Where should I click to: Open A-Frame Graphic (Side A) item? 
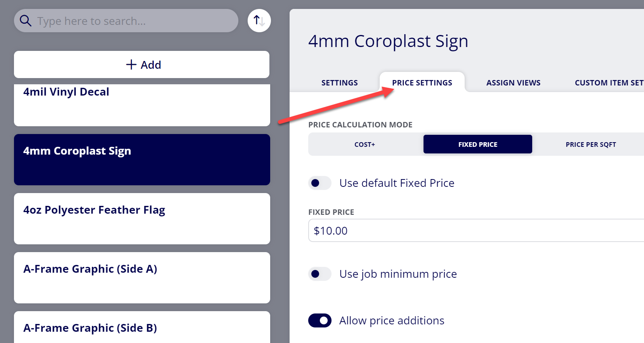pos(142,278)
